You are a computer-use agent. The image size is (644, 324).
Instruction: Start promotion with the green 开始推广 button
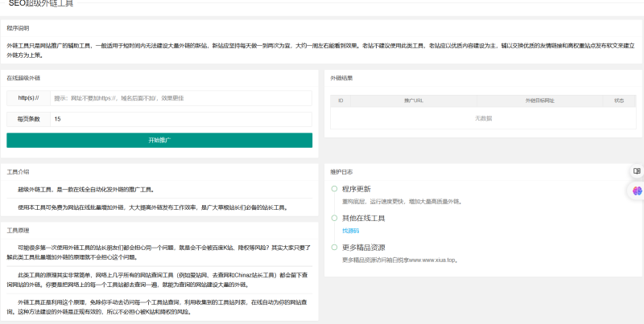coord(159,140)
